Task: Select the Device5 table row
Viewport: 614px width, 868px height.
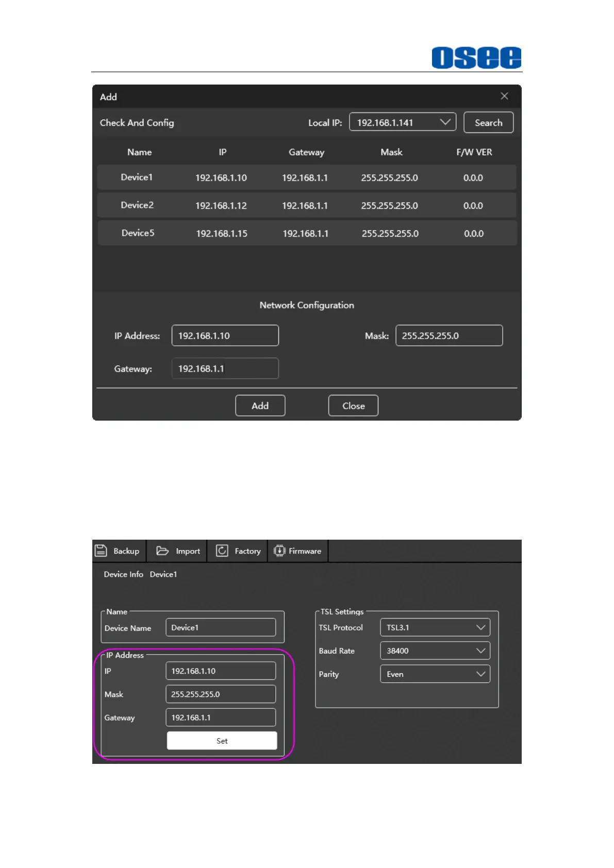Action: click(x=307, y=233)
